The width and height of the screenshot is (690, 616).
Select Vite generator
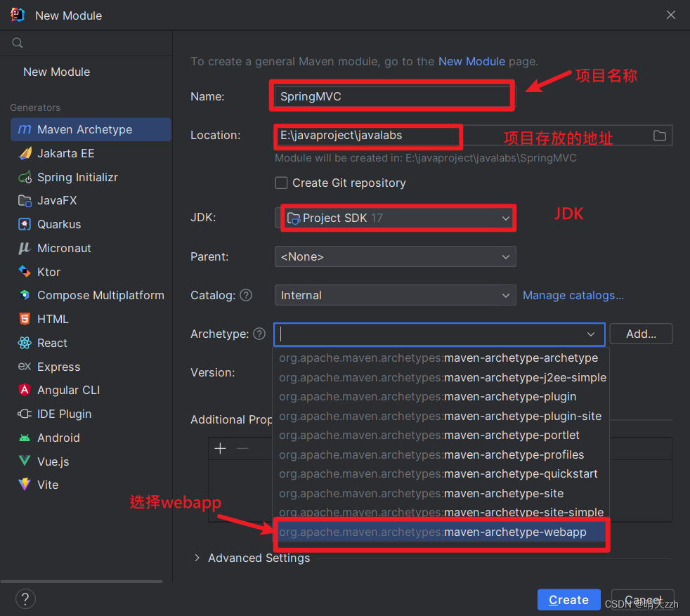coord(91,485)
